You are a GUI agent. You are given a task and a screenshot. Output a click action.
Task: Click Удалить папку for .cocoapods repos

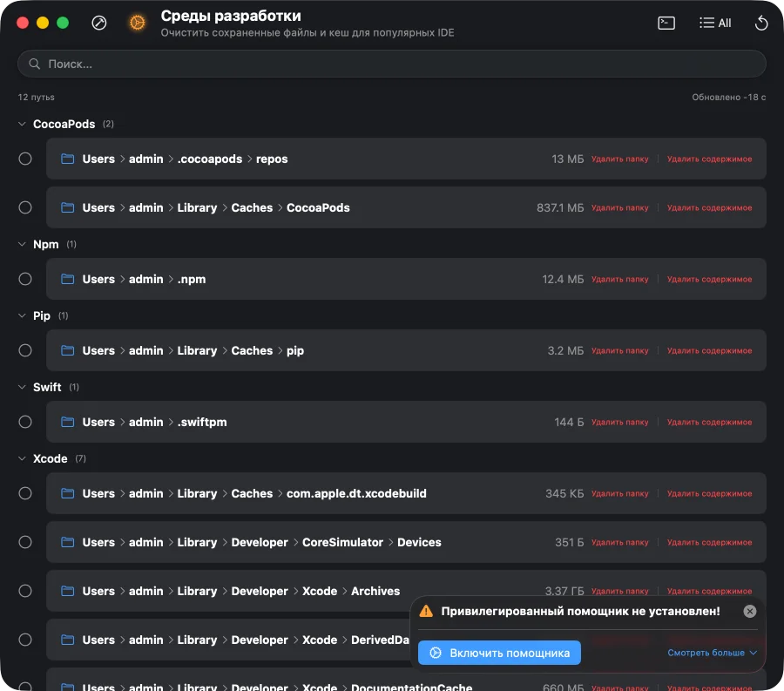click(620, 159)
